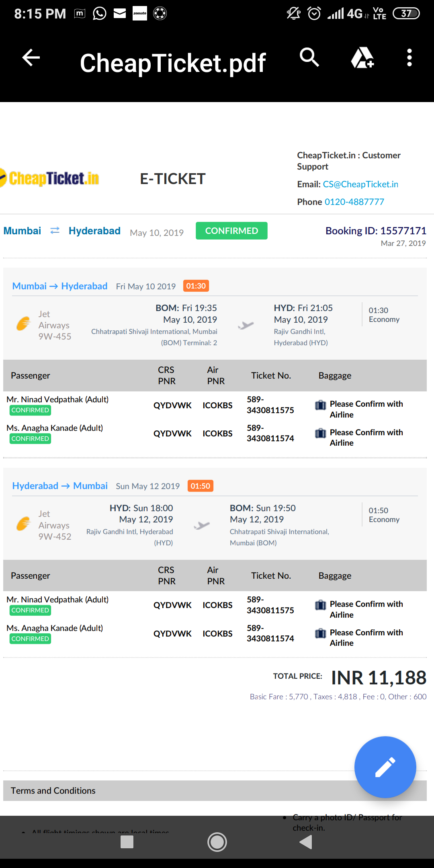Open search in the PDF viewer
434x868 pixels.
click(x=309, y=57)
